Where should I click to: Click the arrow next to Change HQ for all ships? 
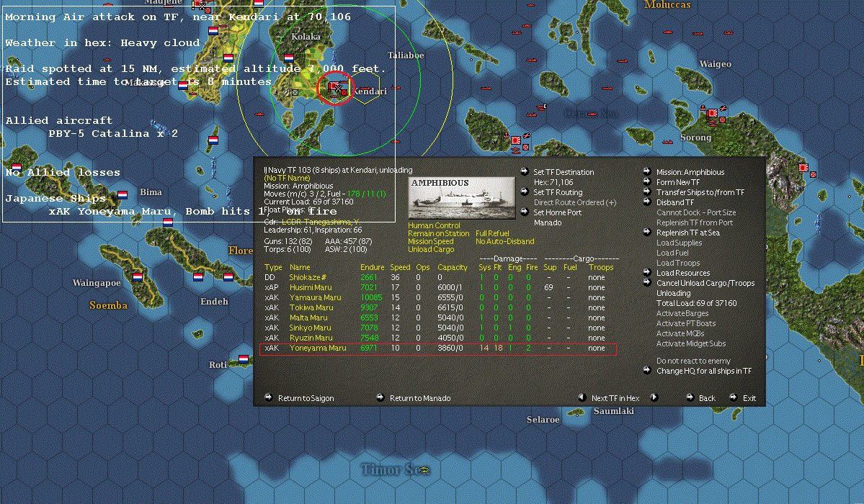647,370
